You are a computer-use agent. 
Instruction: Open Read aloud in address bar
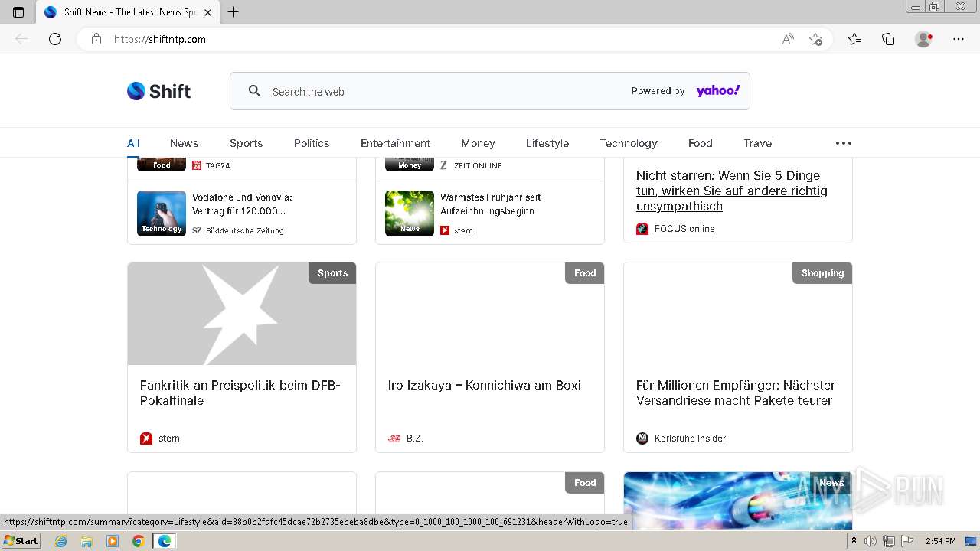[788, 39]
